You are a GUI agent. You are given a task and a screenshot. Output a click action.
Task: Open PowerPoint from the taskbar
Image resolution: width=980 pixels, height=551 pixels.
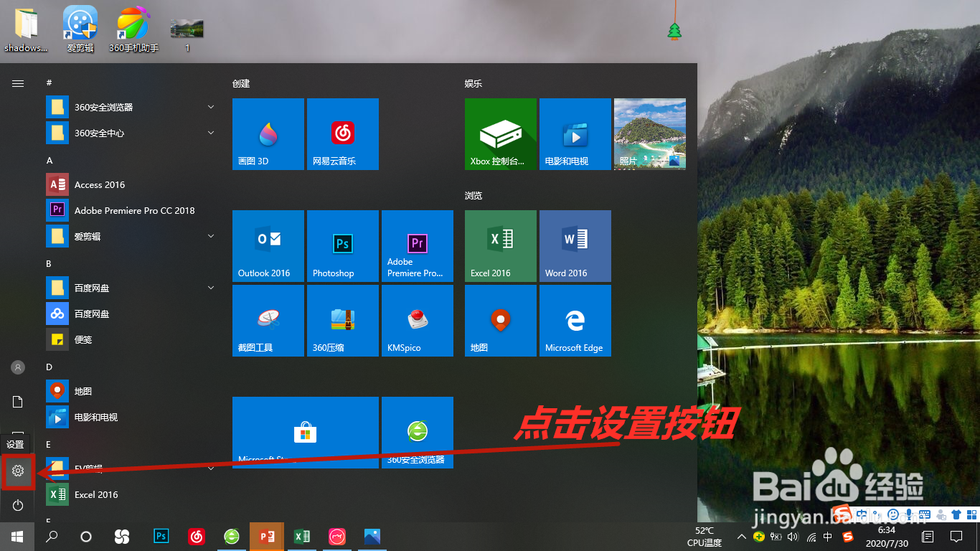click(267, 536)
